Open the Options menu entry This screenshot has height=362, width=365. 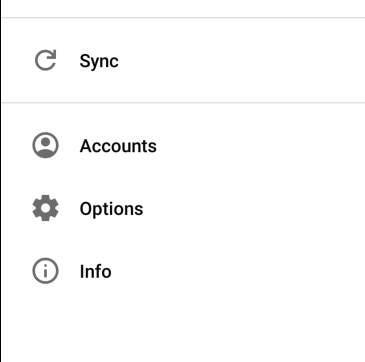pos(183,208)
